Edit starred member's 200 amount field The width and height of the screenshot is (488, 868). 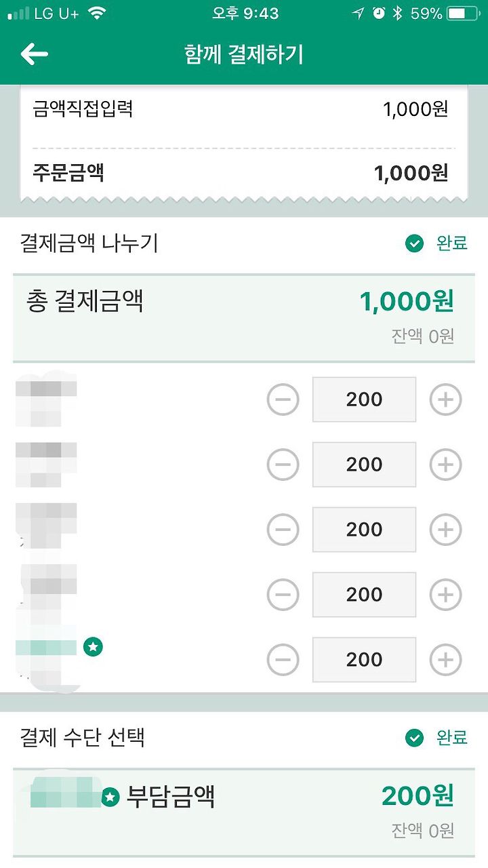pos(364,660)
